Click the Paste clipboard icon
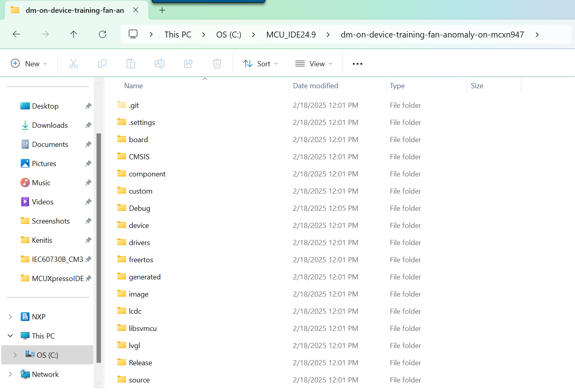Image resolution: width=575 pixels, height=392 pixels. [x=131, y=63]
